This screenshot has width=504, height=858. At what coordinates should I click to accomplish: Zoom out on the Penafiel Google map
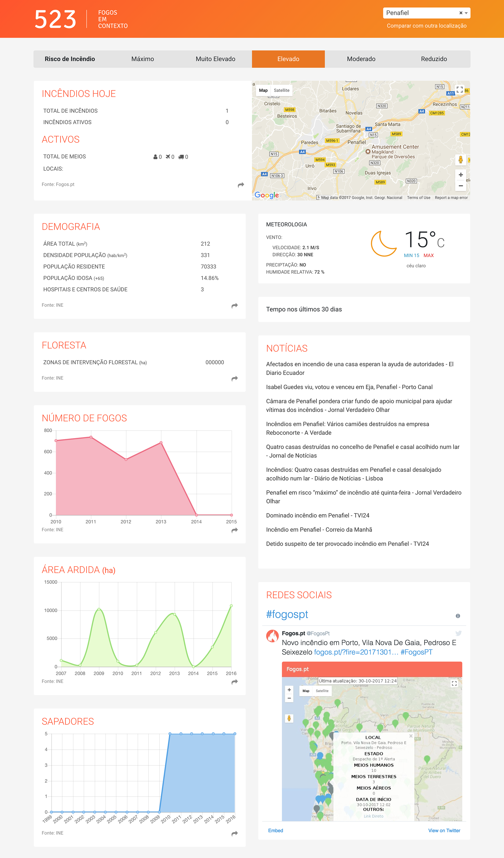click(x=460, y=186)
